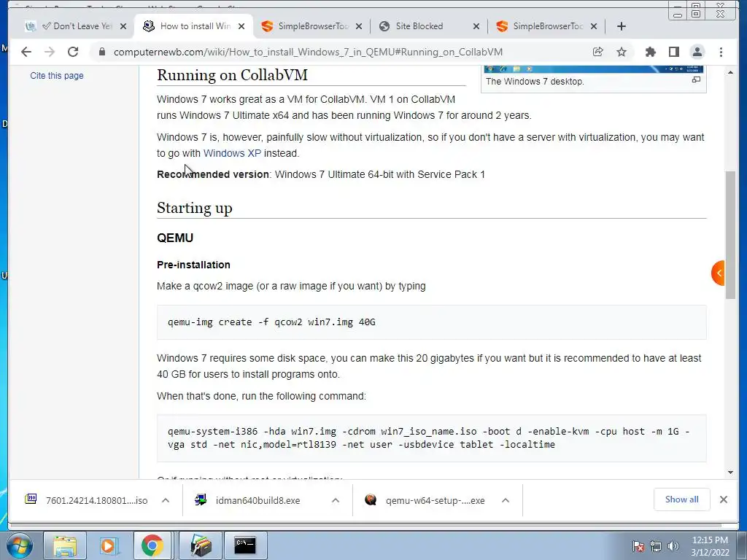
Task: Open the WinRAR taskbar icon
Action: click(201, 545)
